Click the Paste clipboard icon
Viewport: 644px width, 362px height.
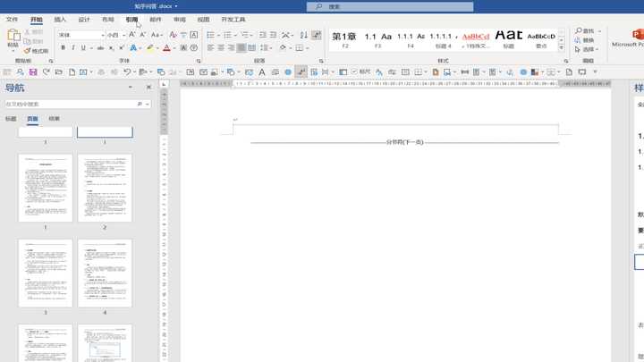(x=13, y=36)
